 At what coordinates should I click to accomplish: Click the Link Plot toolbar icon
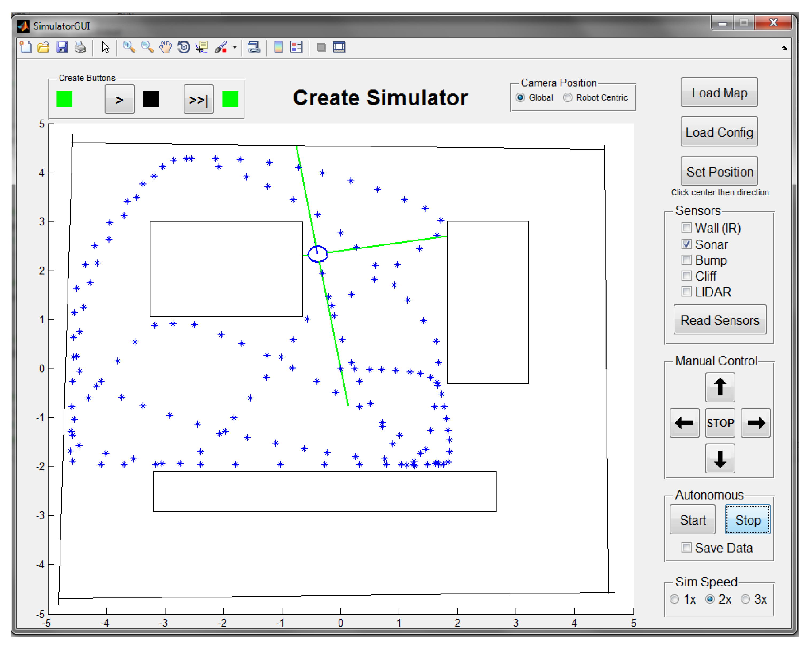pos(254,47)
